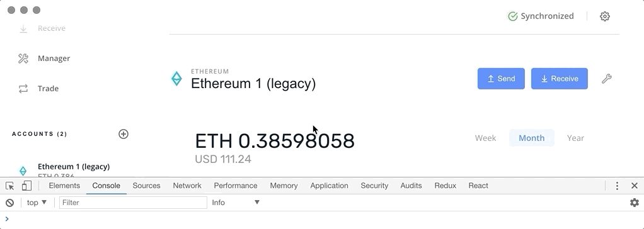Image resolution: width=644 pixels, height=229 pixels.
Task: Click the blue Send button
Action: (501, 79)
